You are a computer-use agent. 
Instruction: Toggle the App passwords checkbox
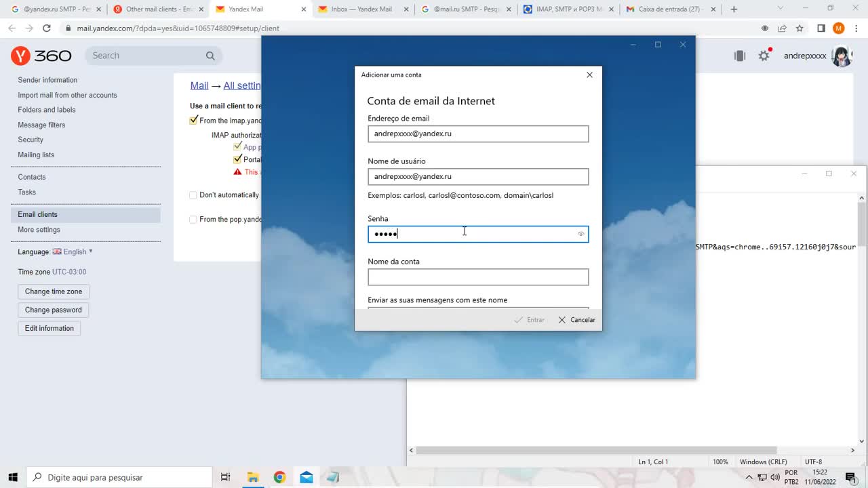point(237,146)
